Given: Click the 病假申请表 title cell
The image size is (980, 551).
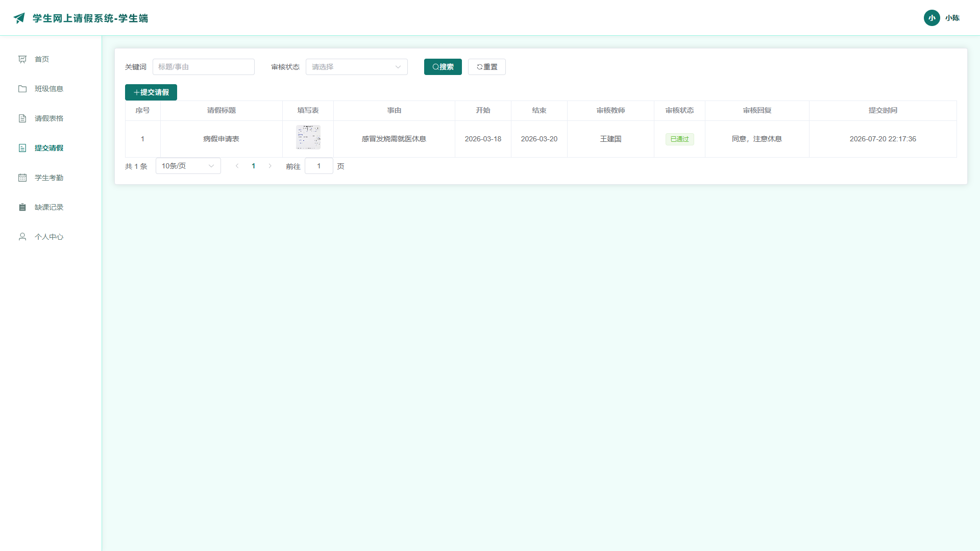Looking at the screenshot, I should click(x=222, y=139).
